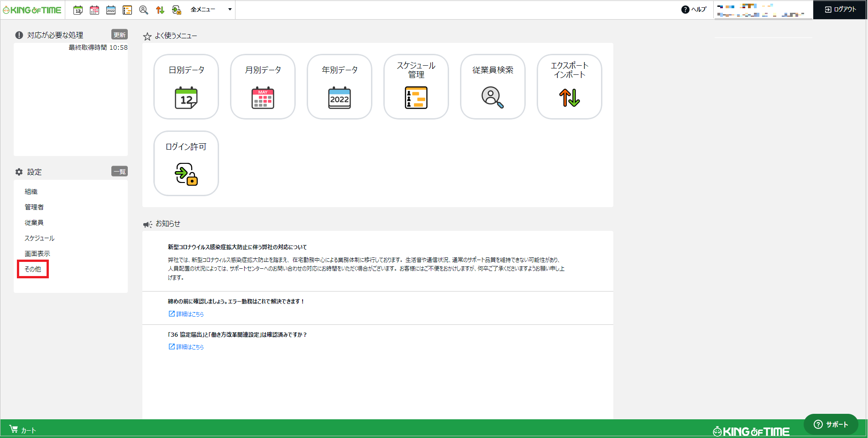Select 管理者 in settings menu
Image resolution: width=868 pixels, height=438 pixels.
pyautogui.click(x=34, y=207)
